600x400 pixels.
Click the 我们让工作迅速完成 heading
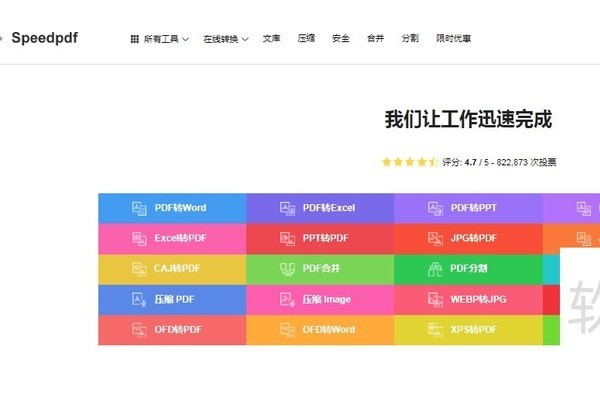[468, 119]
